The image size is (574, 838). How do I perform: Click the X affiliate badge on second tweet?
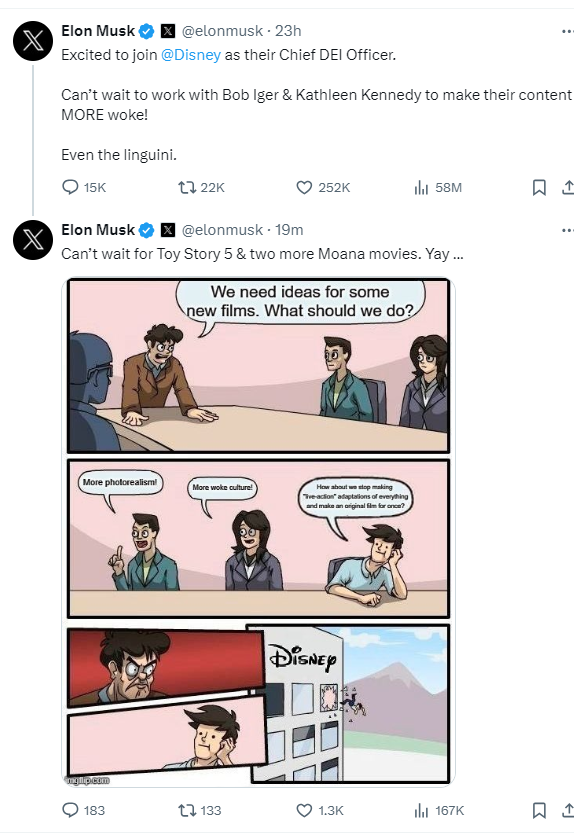(168, 230)
